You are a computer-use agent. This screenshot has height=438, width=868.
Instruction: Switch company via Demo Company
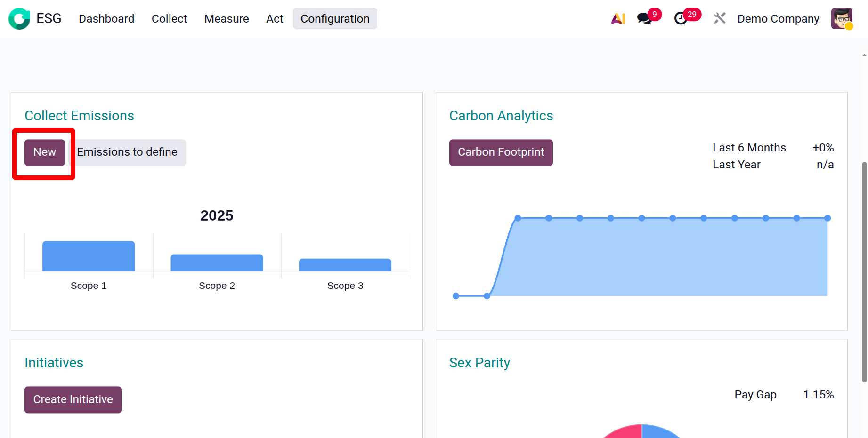click(x=778, y=19)
